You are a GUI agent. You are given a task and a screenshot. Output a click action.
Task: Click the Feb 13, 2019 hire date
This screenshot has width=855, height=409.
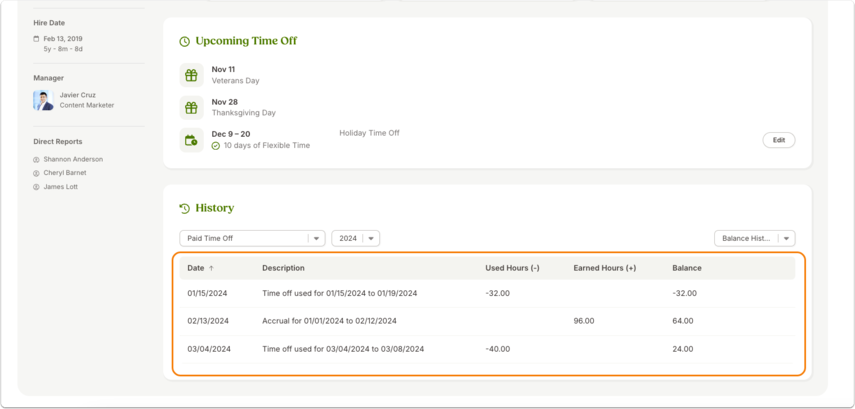pos(63,39)
